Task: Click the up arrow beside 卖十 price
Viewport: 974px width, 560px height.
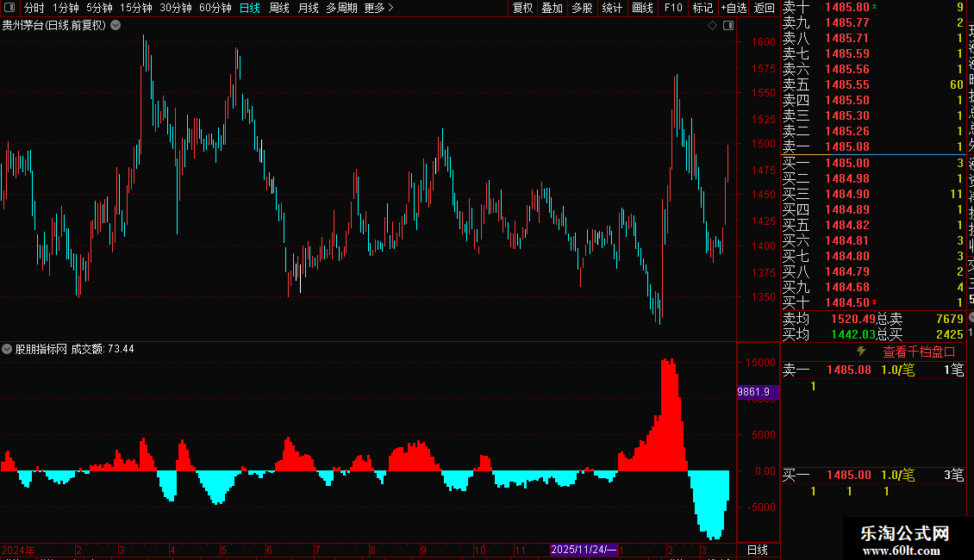Action: pos(875,6)
